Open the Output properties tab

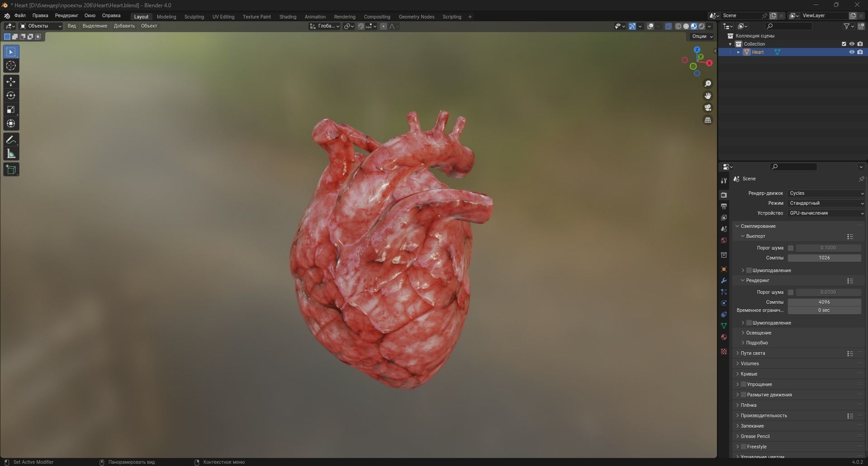(724, 206)
